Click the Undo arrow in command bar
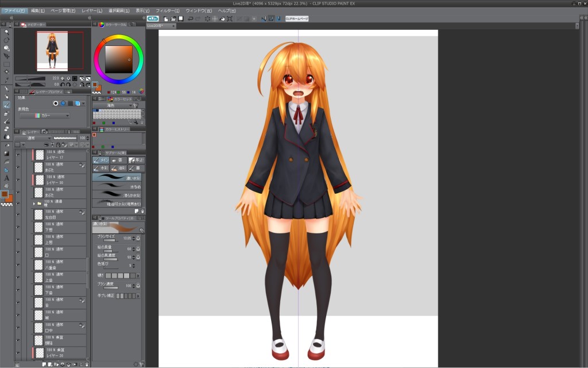The image size is (588, 368). (x=191, y=18)
